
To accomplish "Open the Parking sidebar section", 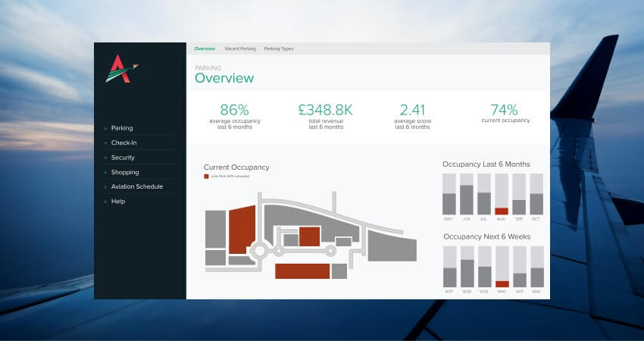I will (122, 128).
